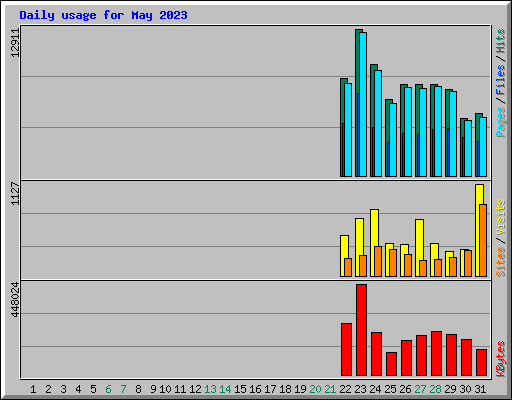The width and height of the screenshot is (512, 400).
Task: Click green weekend day 13 label
Action: [210, 389]
